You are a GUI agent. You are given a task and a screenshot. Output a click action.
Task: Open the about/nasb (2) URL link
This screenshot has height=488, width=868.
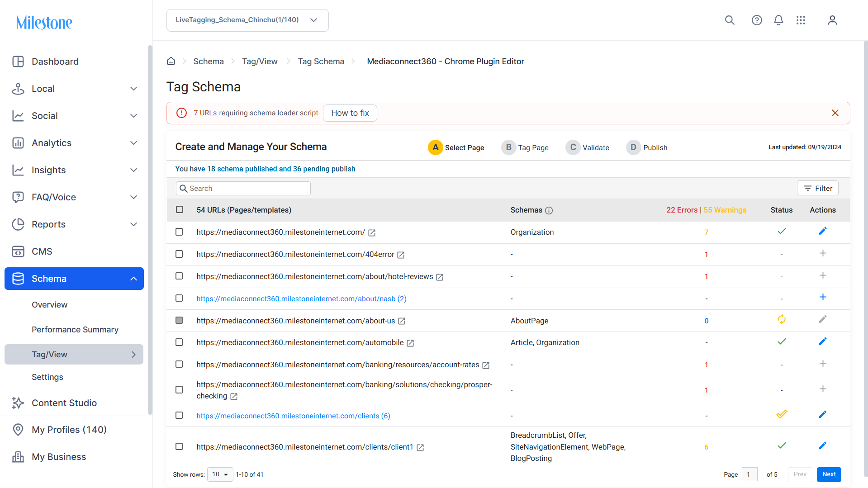pyautogui.click(x=301, y=299)
